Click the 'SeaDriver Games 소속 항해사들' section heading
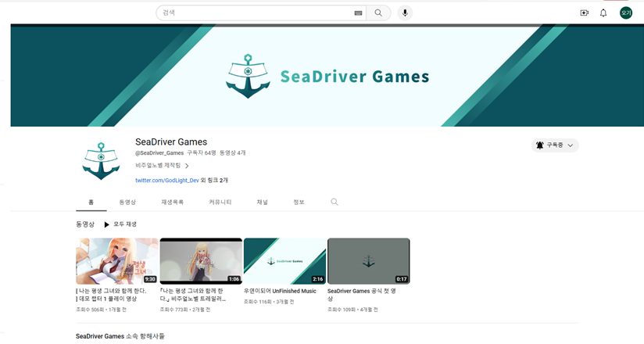The height and width of the screenshot is (344, 644). click(x=120, y=336)
